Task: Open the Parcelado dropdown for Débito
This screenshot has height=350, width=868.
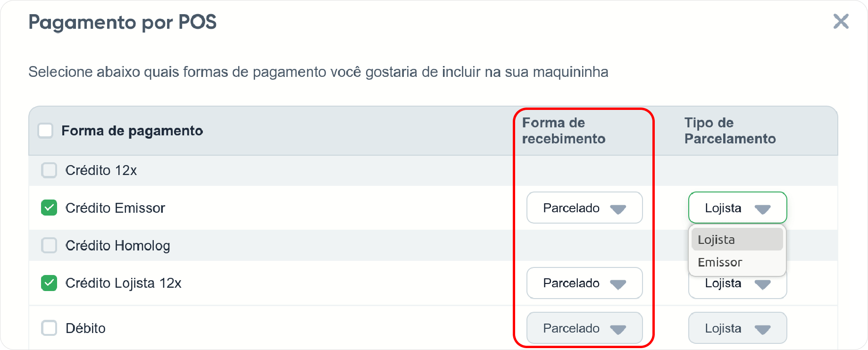Action: [x=584, y=328]
